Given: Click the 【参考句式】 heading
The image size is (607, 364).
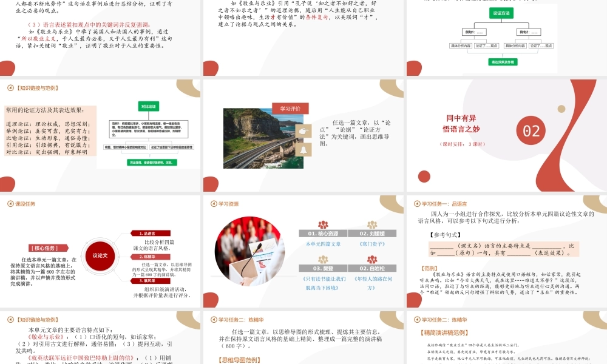Looking at the screenshot, I should (x=445, y=235).
